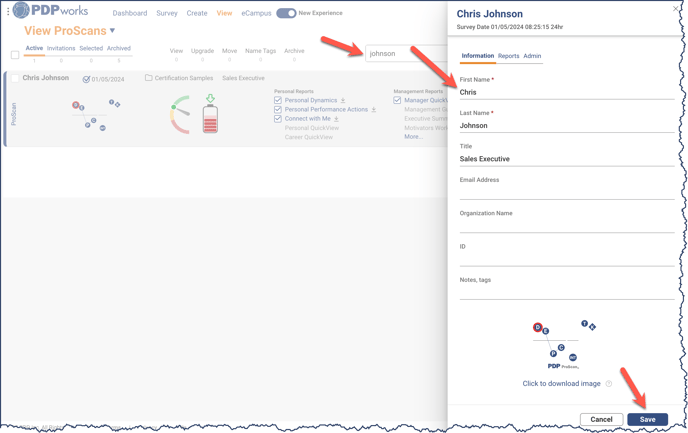Toggle the New Experience switch
688x433 pixels.
pyautogui.click(x=286, y=13)
